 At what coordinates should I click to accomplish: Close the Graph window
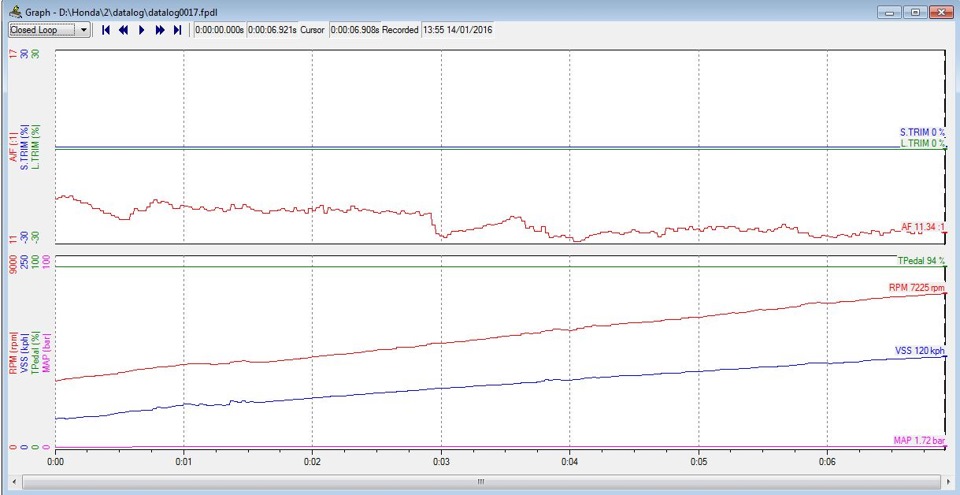coord(943,12)
